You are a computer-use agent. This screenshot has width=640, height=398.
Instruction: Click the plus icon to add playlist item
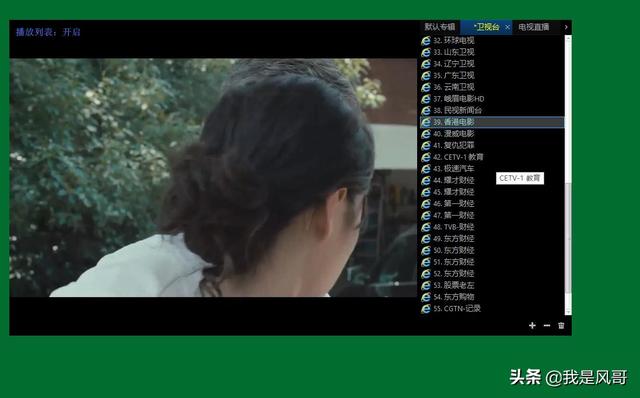click(532, 325)
